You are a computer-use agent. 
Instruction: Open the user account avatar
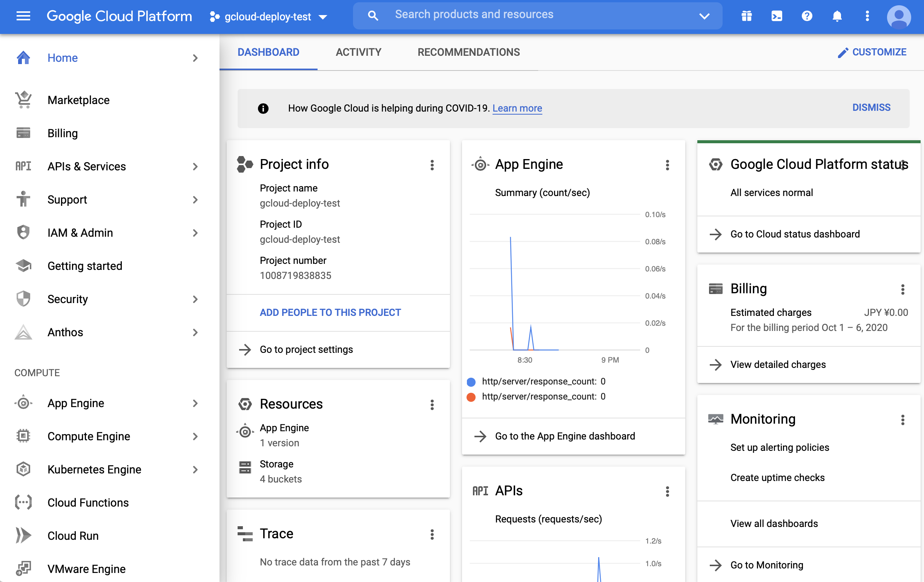coord(899,16)
